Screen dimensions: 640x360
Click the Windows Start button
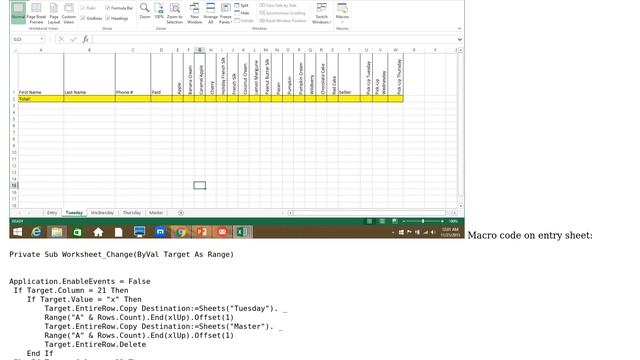click(x=18, y=232)
